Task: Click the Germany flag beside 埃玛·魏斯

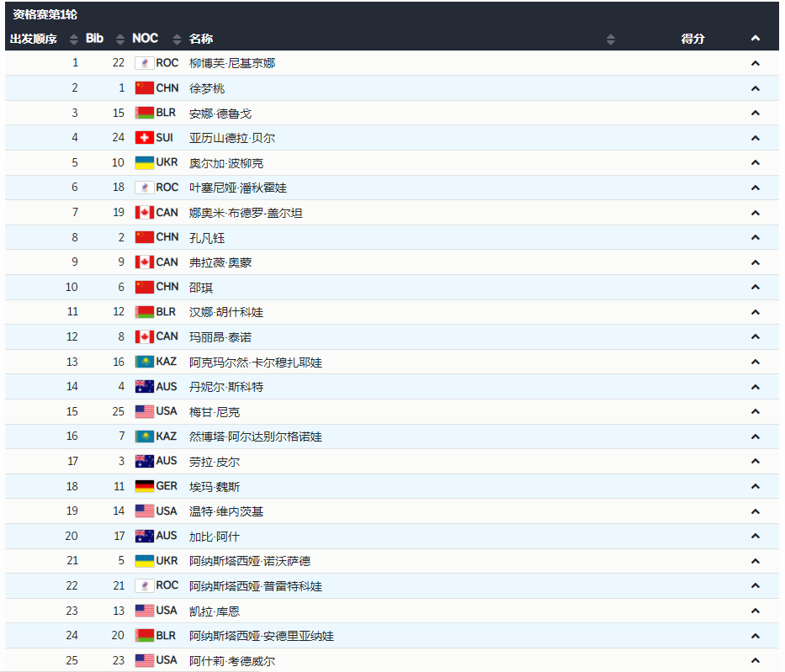Action: (x=145, y=486)
